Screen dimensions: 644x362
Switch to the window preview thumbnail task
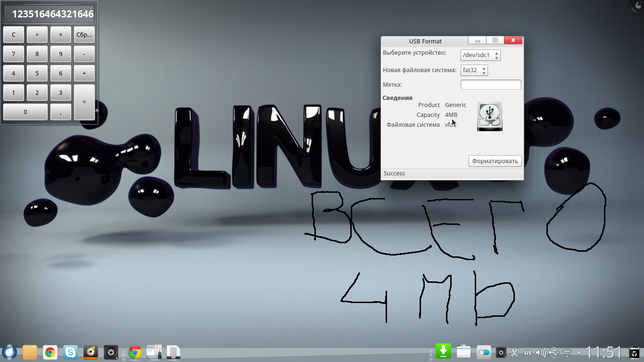pyautogui.click(x=154, y=352)
